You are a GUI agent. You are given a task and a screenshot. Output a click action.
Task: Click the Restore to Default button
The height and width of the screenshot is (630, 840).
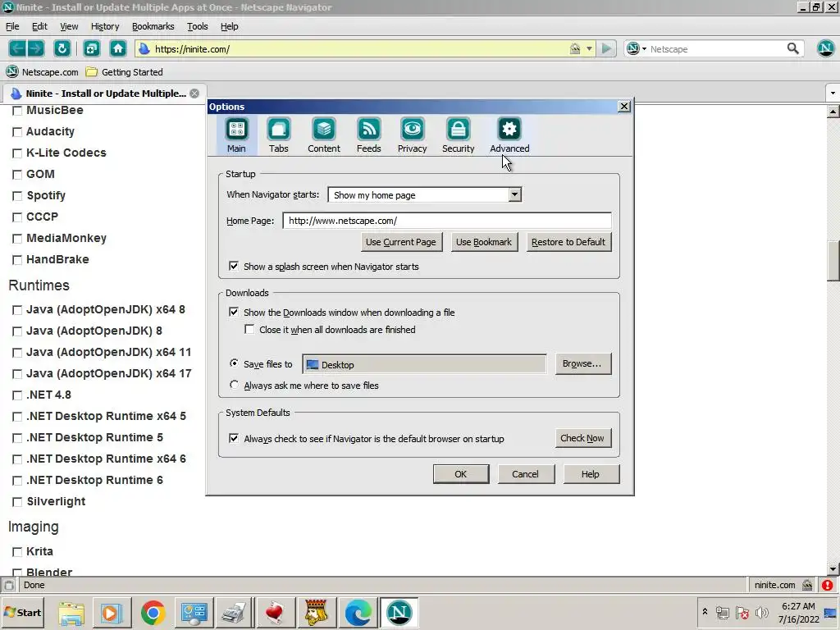coord(568,242)
